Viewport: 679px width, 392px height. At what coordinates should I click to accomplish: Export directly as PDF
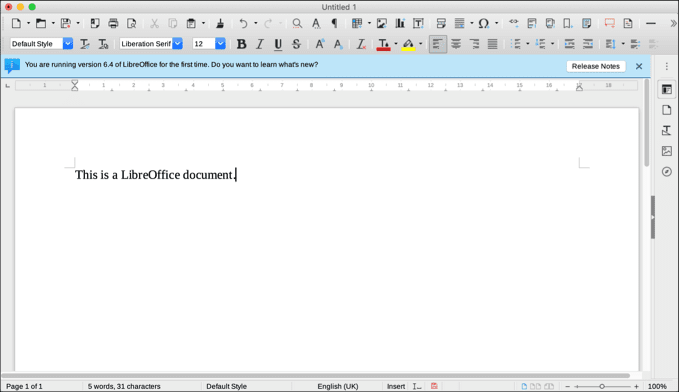95,23
